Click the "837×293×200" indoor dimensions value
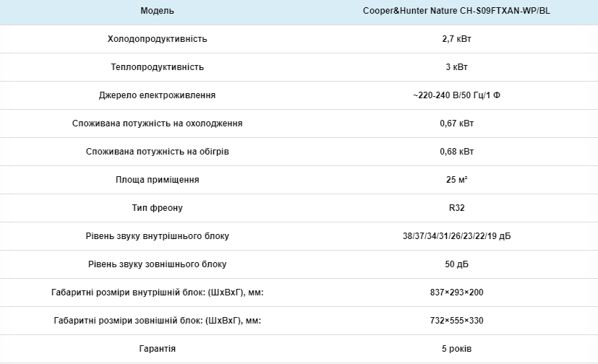The height and width of the screenshot is (364, 598). 456,292
